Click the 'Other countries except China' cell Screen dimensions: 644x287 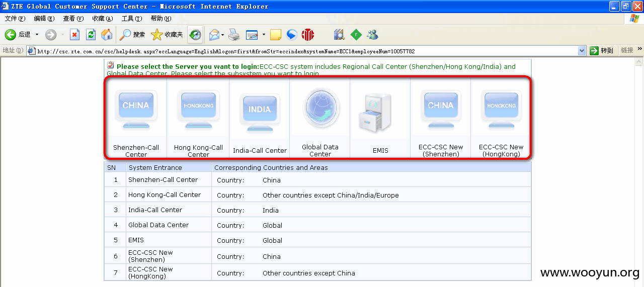pyautogui.click(x=308, y=273)
